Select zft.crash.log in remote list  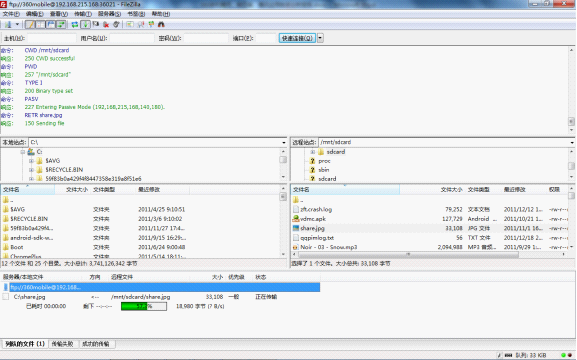point(316,209)
